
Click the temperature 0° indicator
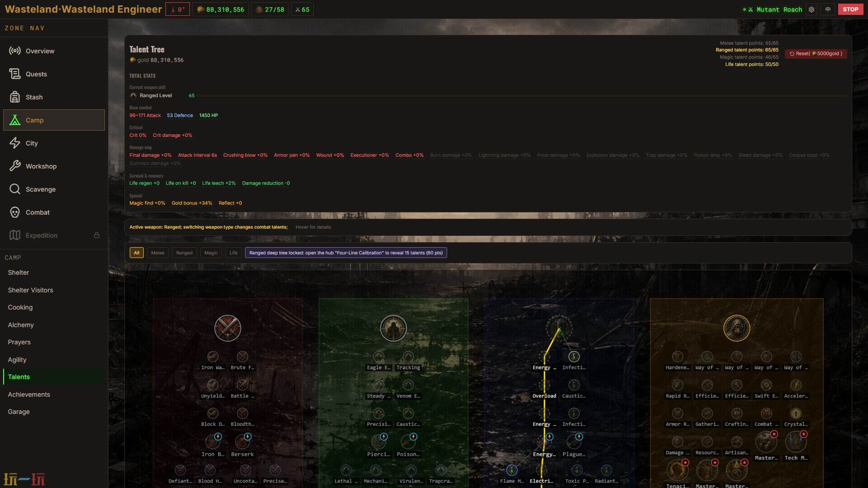[178, 9]
